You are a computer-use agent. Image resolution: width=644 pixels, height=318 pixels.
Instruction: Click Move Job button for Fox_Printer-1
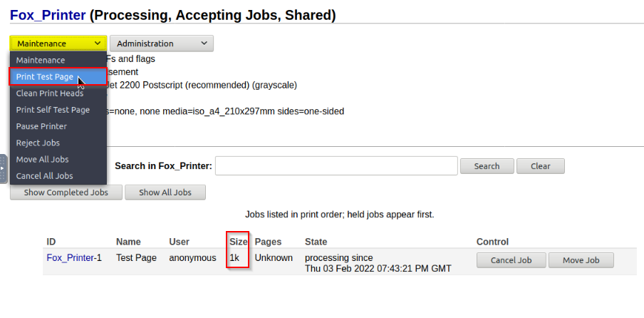(581, 260)
